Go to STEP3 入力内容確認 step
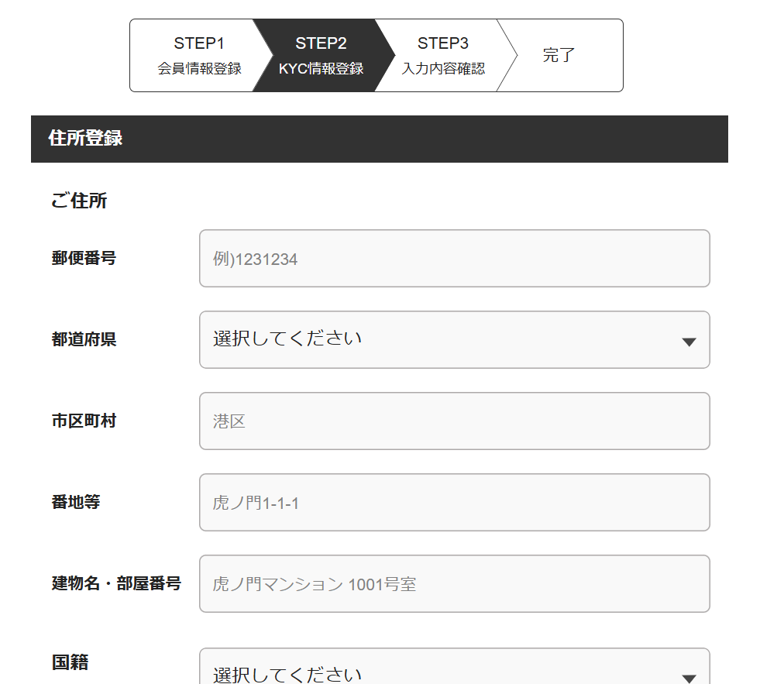The width and height of the screenshot is (784, 684). [x=443, y=55]
